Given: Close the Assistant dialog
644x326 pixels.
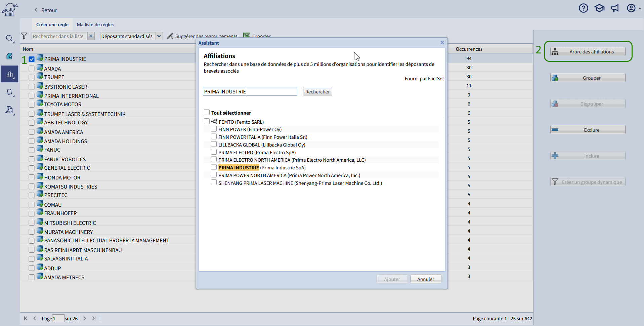Looking at the screenshot, I should click(x=442, y=42).
